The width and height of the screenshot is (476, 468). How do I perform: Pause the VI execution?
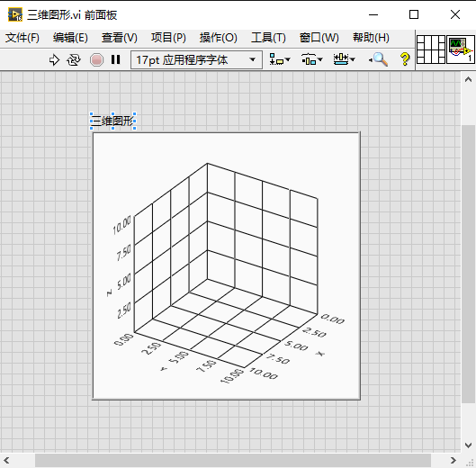pos(116,59)
